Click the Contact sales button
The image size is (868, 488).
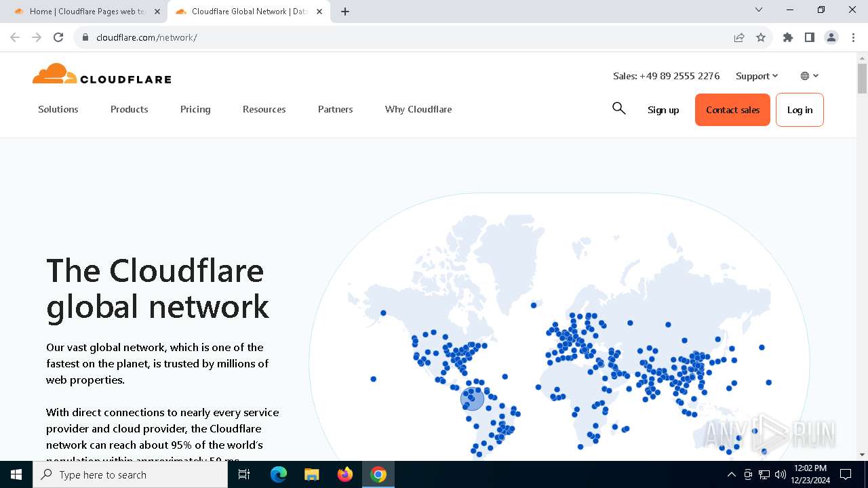pyautogui.click(x=732, y=110)
